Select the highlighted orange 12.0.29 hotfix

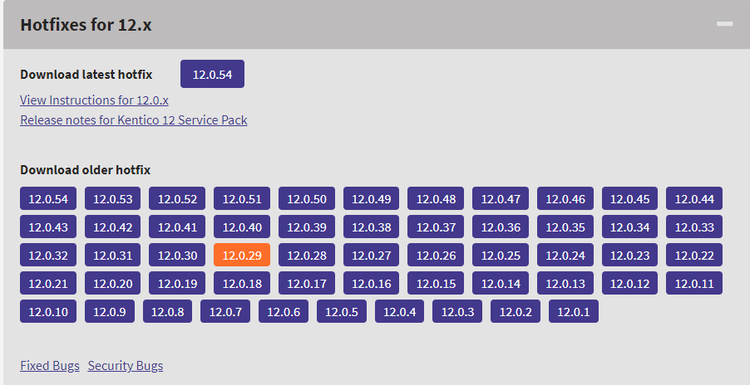click(242, 255)
